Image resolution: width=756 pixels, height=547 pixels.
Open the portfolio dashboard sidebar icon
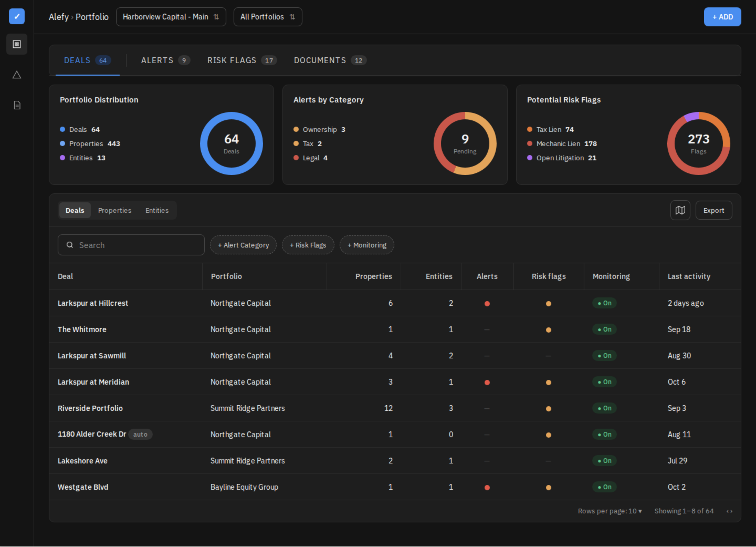(17, 44)
